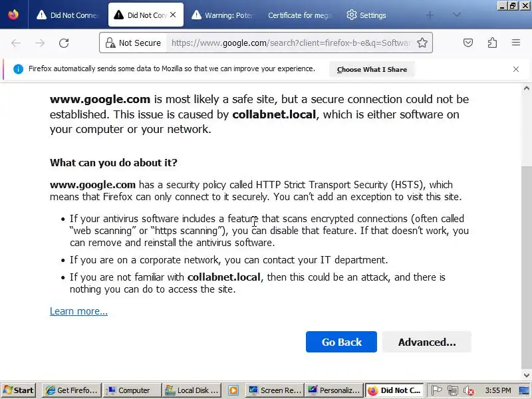Open 'Local Disk' taskbar window

pos(192,390)
